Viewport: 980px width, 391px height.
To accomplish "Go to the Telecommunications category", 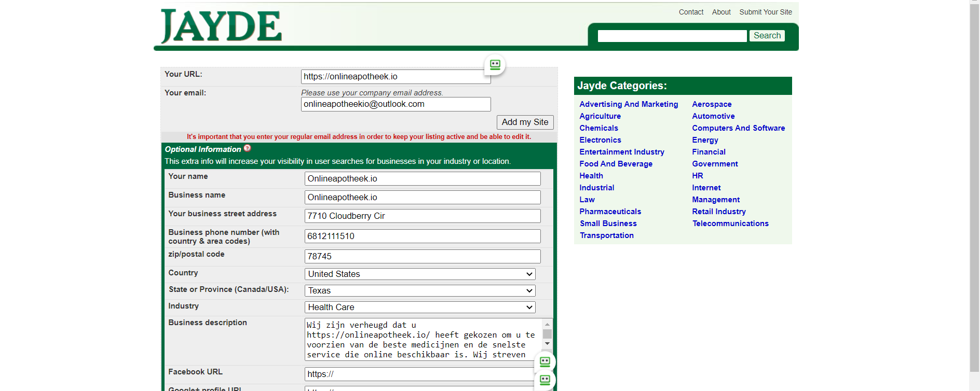I will 730,224.
